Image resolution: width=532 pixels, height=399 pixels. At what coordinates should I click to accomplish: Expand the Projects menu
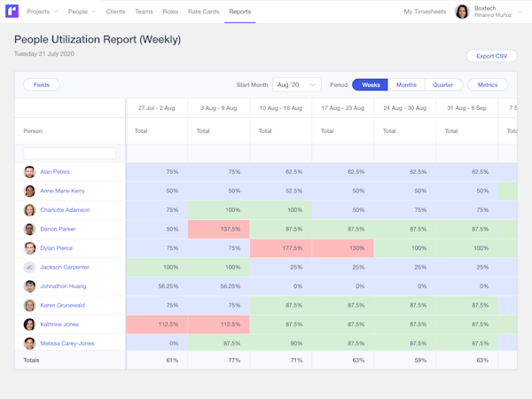pos(42,12)
